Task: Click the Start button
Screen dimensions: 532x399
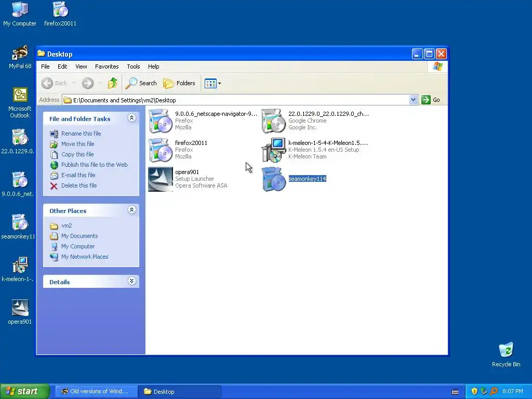Action: [24, 392]
